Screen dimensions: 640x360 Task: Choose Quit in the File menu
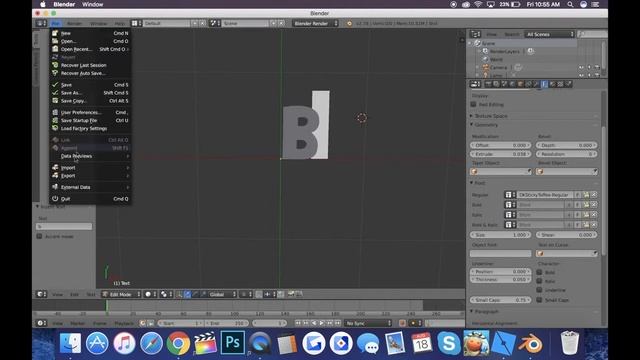[90, 199]
